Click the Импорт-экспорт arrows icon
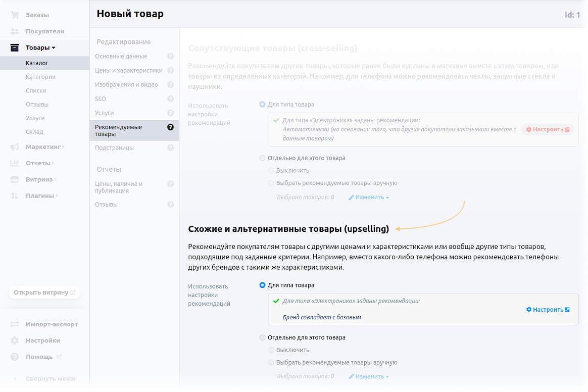 [x=15, y=324]
